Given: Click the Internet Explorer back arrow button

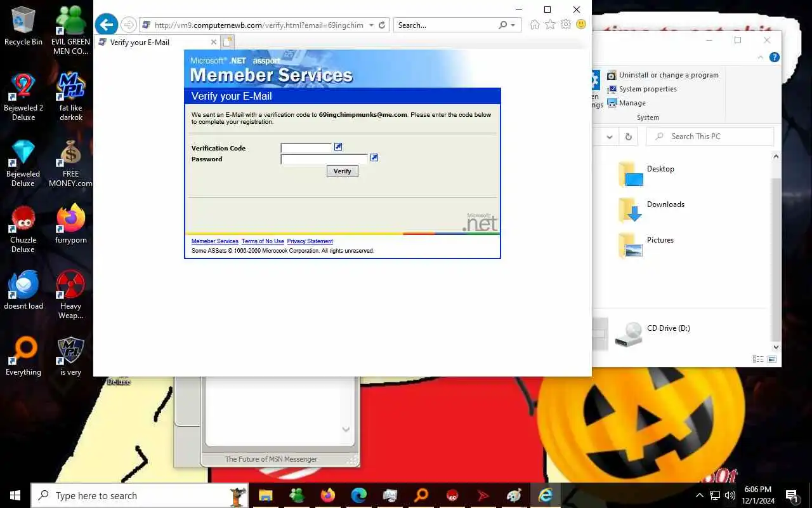Looking at the screenshot, I should pyautogui.click(x=107, y=25).
